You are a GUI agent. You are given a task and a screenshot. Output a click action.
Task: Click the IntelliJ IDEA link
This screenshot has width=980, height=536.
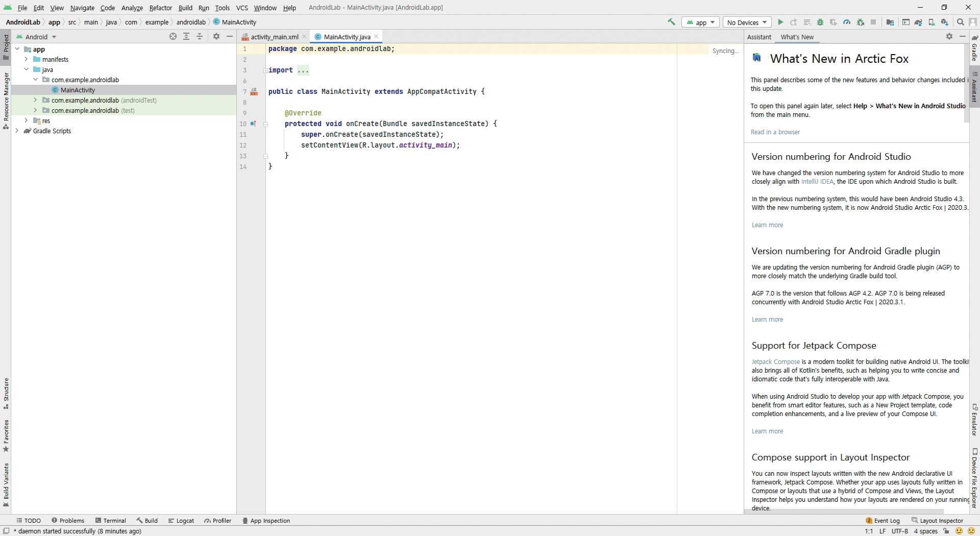coord(817,182)
